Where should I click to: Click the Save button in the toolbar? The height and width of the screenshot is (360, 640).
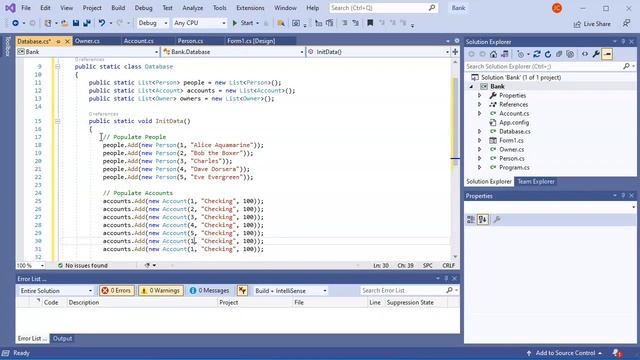click(76, 23)
